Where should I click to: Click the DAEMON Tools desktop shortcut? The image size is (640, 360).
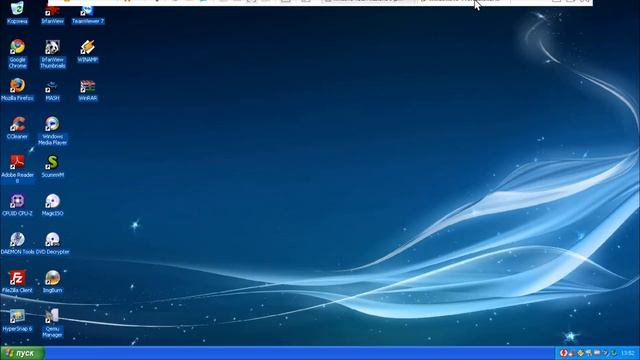17,243
